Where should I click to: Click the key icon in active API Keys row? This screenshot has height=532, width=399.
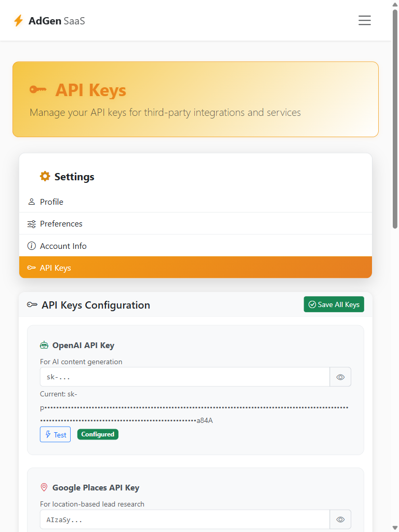pyautogui.click(x=32, y=268)
